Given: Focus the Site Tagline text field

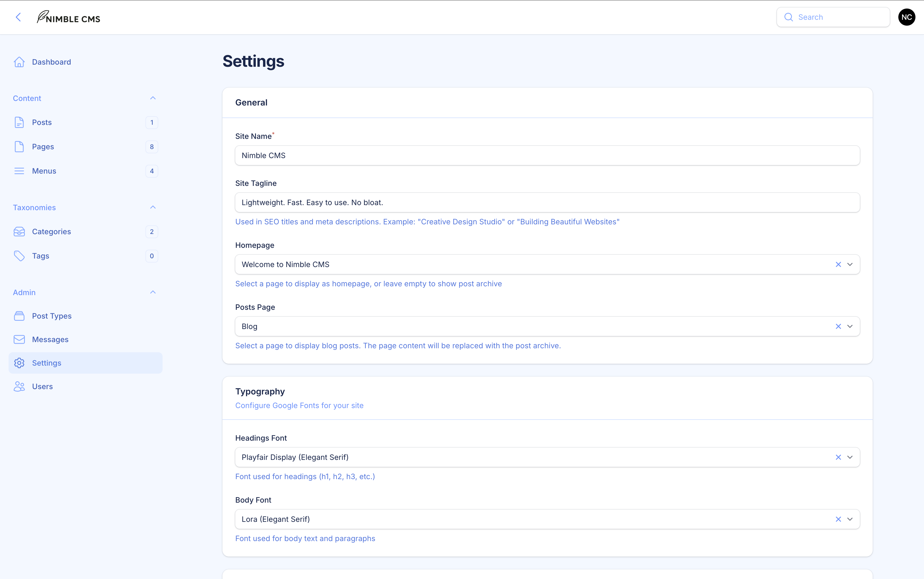Looking at the screenshot, I should tap(547, 203).
